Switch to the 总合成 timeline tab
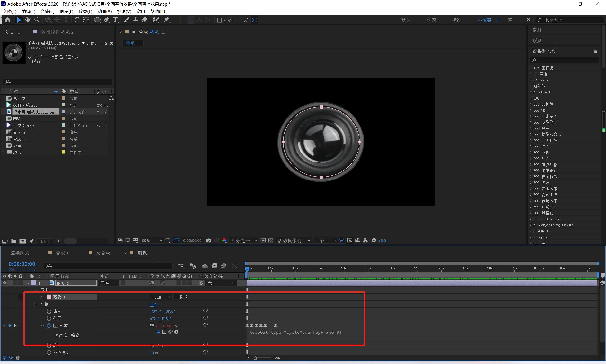Viewport: 606px width, 364px height. [103, 253]
